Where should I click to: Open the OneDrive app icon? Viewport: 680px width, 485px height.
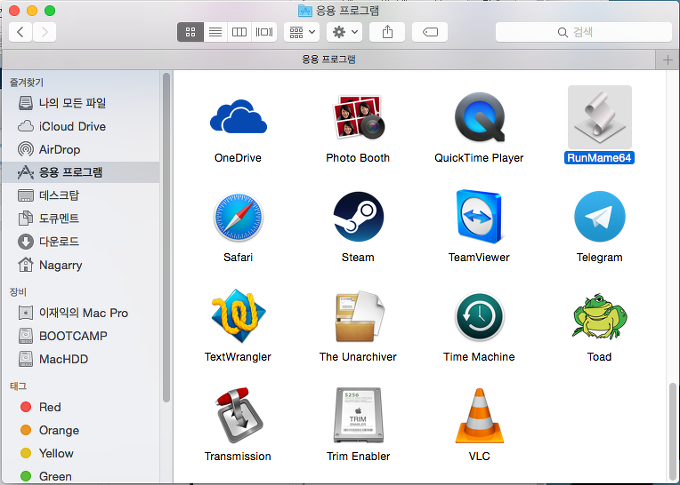(x=238, y=117)
